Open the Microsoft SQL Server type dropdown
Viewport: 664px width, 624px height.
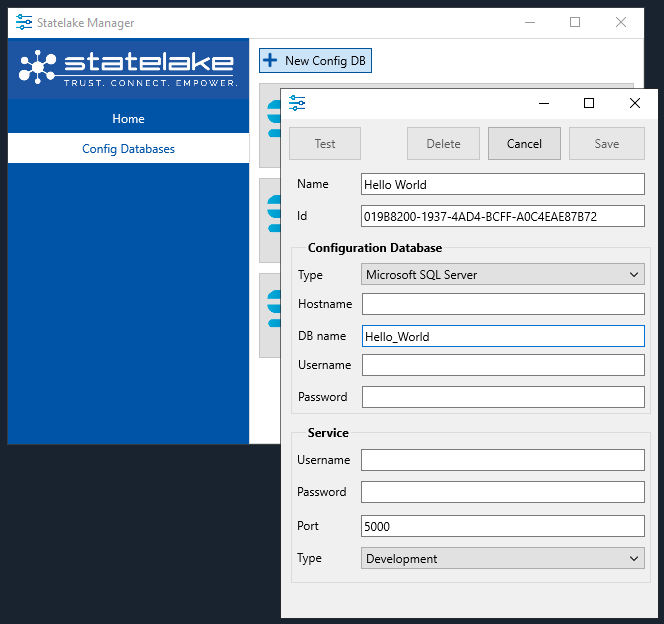point(503,274)
